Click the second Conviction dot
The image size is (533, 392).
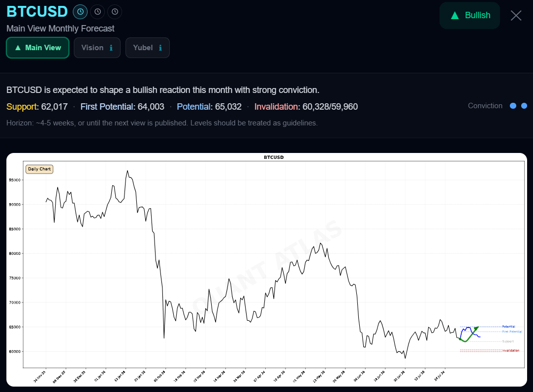pyautogui.click(x=524, y=106)
